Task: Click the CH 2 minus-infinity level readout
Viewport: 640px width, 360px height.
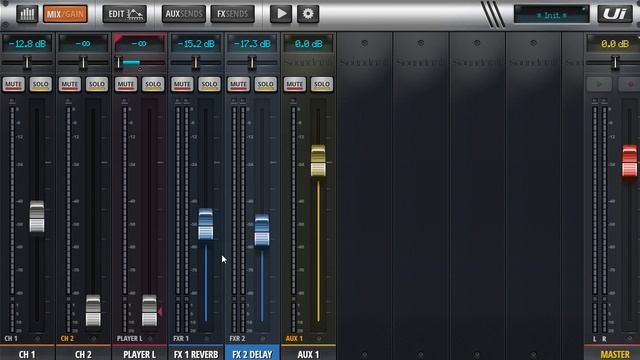Action: coord(83,44)
